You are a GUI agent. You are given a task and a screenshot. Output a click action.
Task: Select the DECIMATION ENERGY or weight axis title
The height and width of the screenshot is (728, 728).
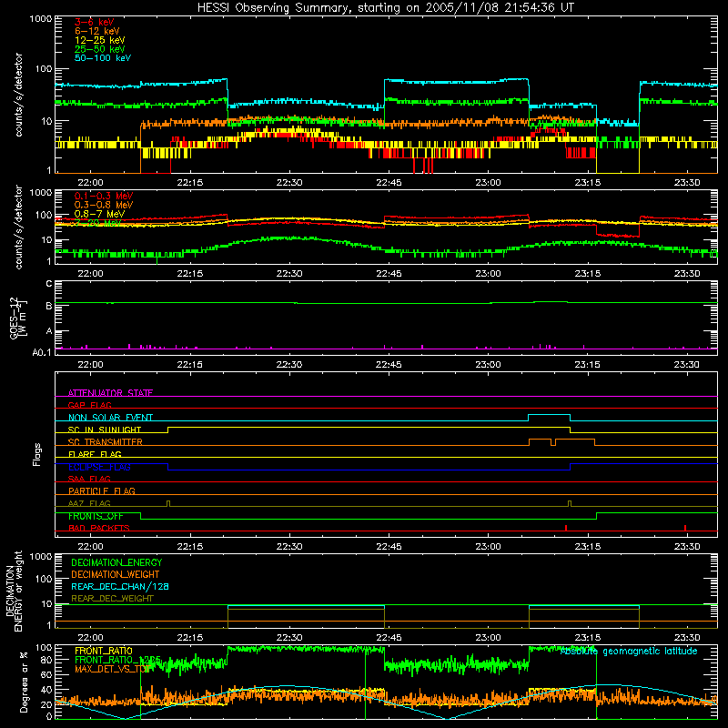click(14, 591)
